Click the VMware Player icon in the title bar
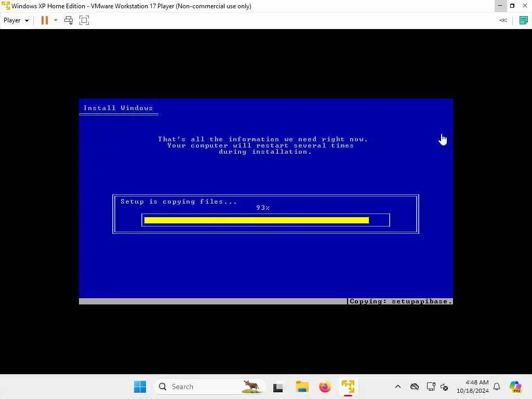This screenshot has height=399, width=532. [5, 6]
